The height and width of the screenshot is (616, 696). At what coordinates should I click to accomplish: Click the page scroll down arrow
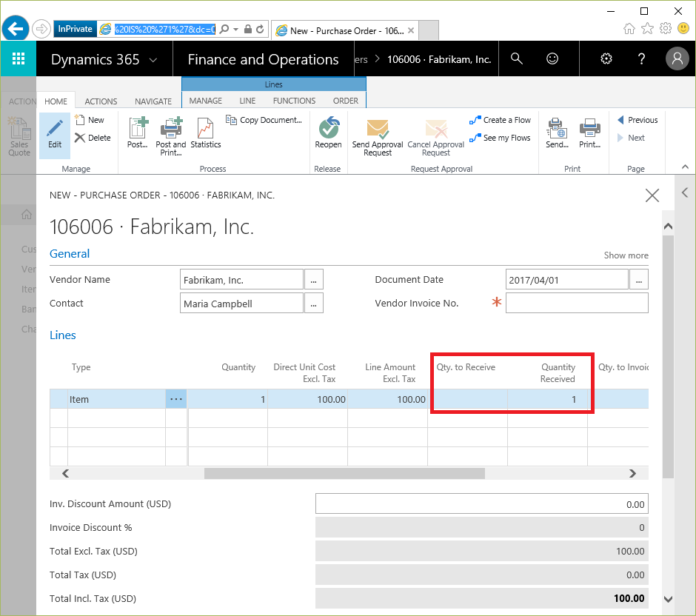point(668,599)
